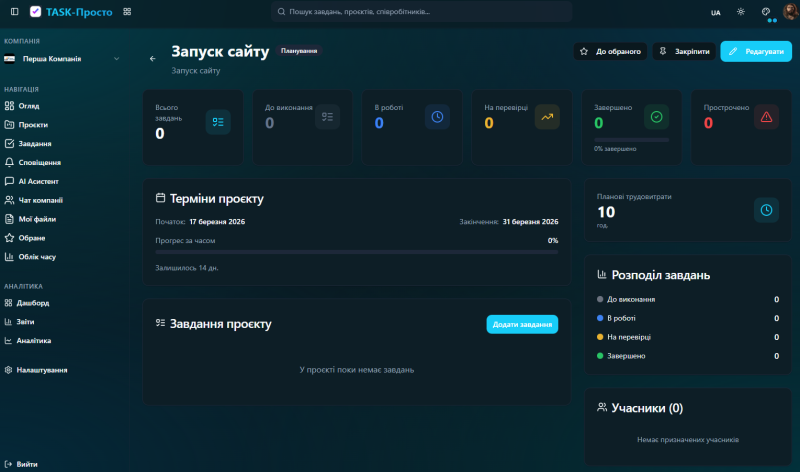Click the grid apps icon beside the logo
This screenshot has height=472, width=800.
tap(127, 12)
